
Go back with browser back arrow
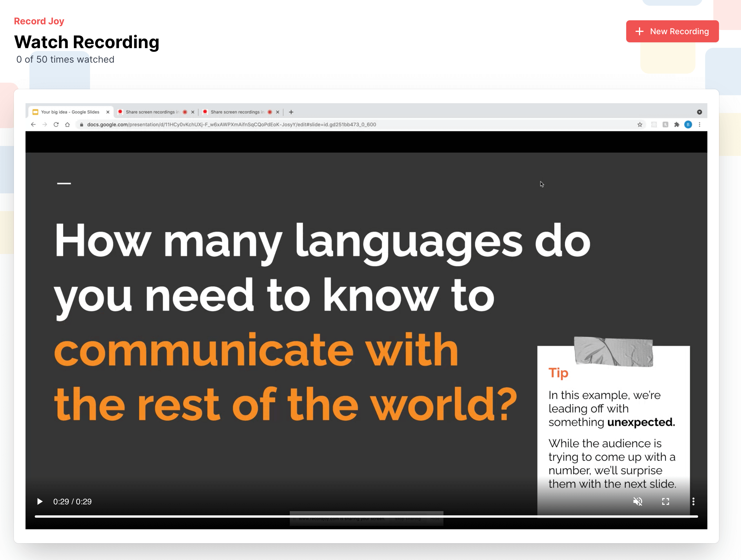33,125
